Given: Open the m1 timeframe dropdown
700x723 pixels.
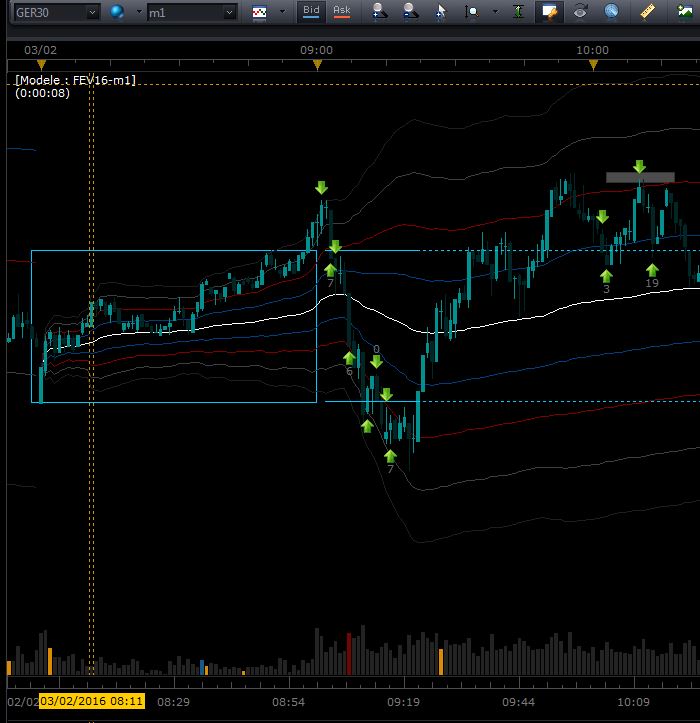Looking at the screenshot, I should pos(191,12).
